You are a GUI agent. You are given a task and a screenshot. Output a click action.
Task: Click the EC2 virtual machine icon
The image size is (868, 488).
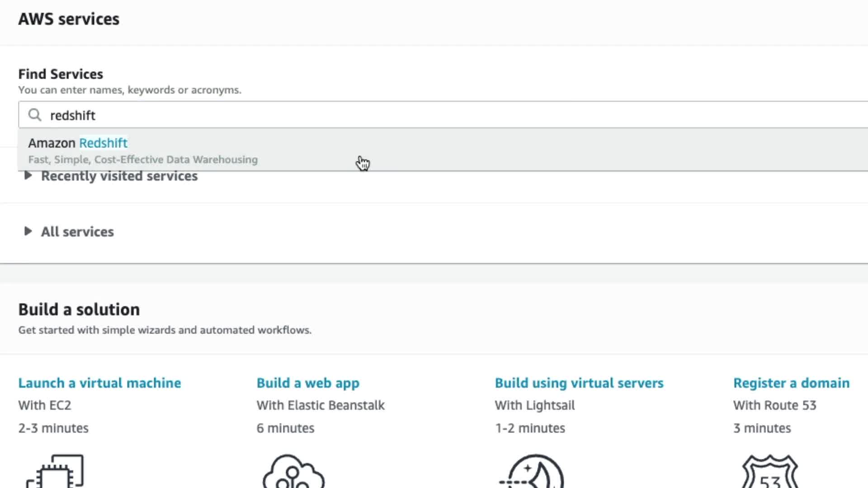[x=55, y=472]
